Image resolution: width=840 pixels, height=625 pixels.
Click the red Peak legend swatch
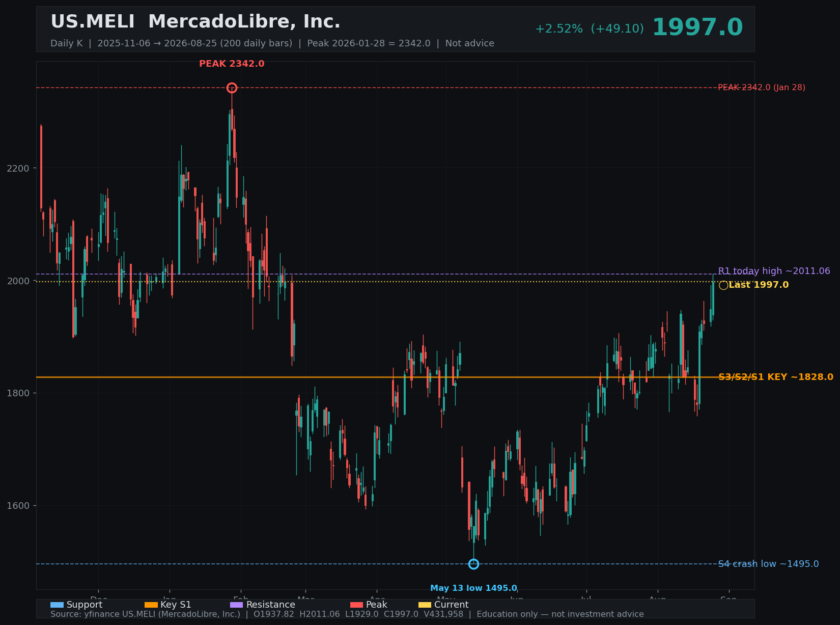[357, 605]
